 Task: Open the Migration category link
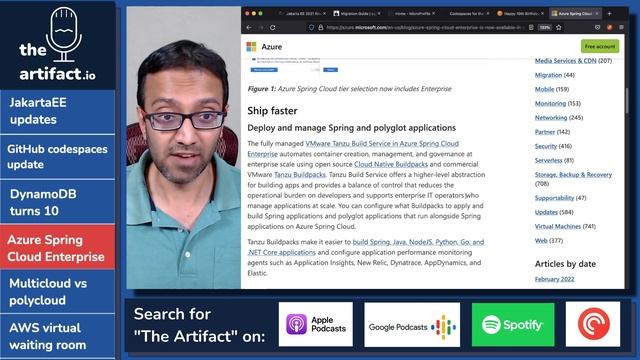coord(548,75)
